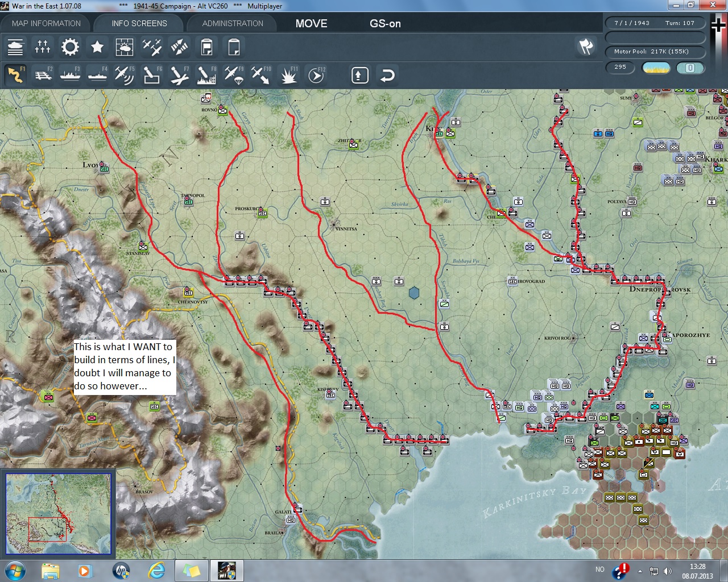Activate the F2 rail move mode
Viewport: 728px width, 582px height.
(x=43, y=75)
